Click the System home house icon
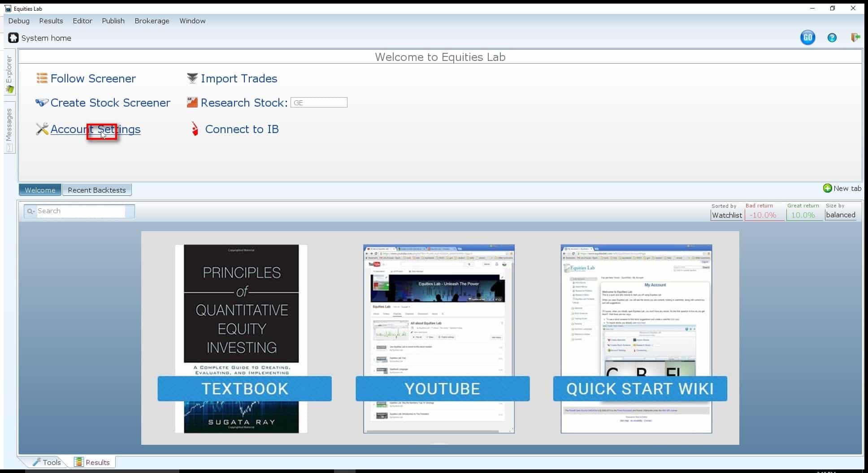This screenshot has width=868, height=473. pos(13,38)
